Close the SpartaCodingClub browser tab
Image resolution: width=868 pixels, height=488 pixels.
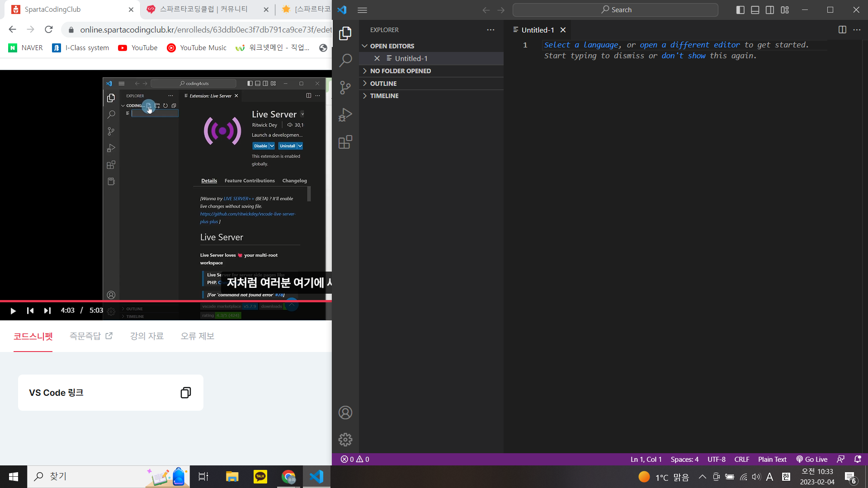tap(131, 9)
